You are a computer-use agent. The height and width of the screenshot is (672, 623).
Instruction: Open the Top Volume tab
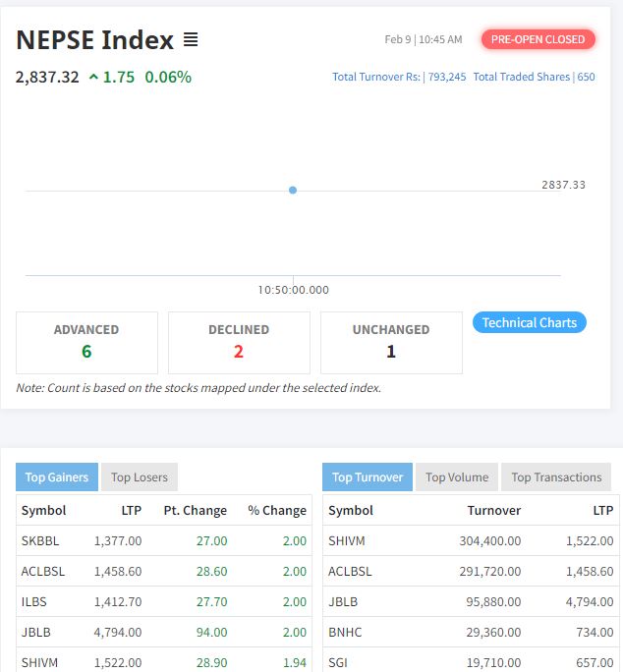click(x=457, y=477)
